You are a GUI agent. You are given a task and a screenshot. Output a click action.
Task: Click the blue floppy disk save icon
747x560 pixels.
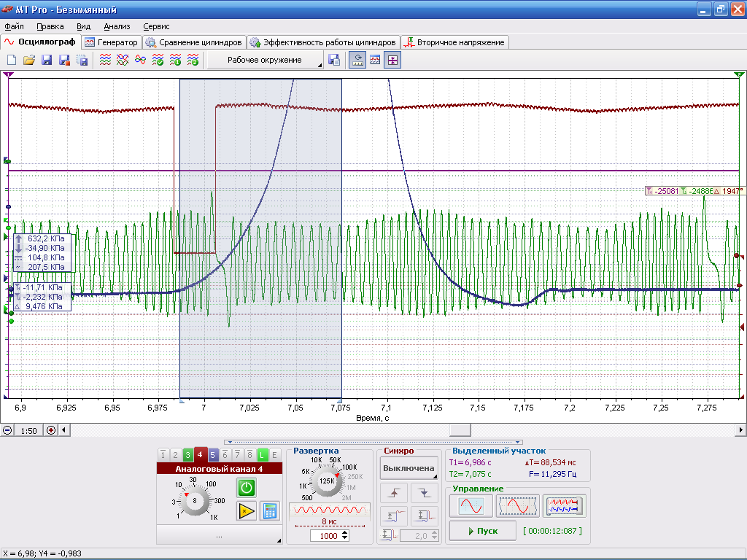click(47, 60)
